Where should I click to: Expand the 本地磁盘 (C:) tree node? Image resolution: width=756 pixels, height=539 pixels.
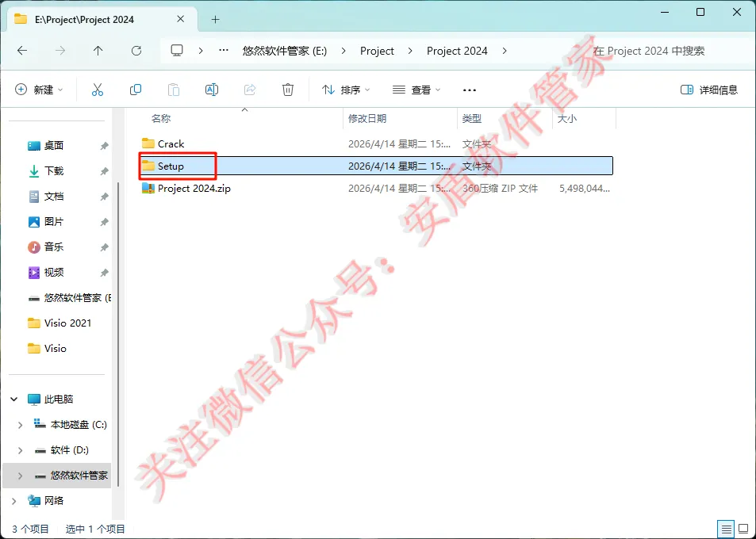pyautogui.click(x=21, y=425)
